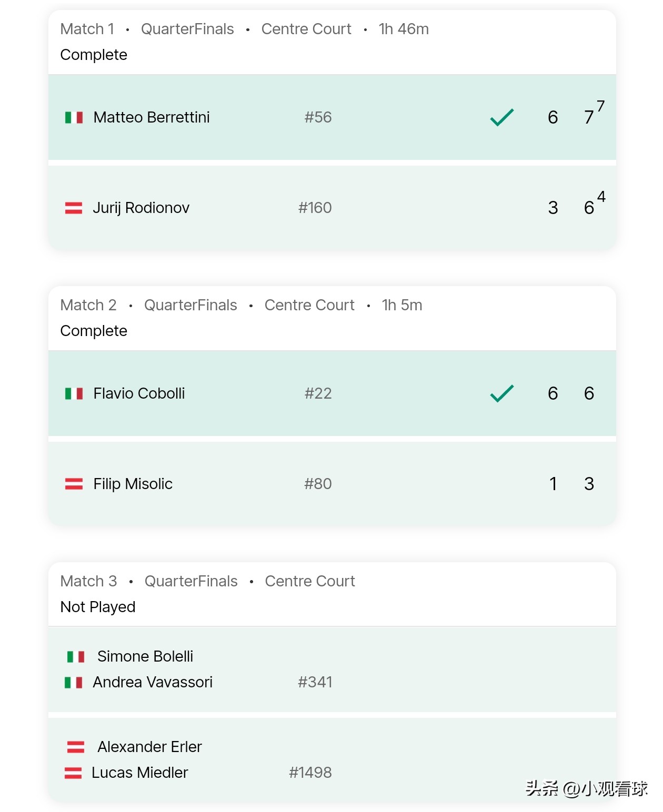Select Filip Misolic player name
663x812 pixels.
(133, 484)
